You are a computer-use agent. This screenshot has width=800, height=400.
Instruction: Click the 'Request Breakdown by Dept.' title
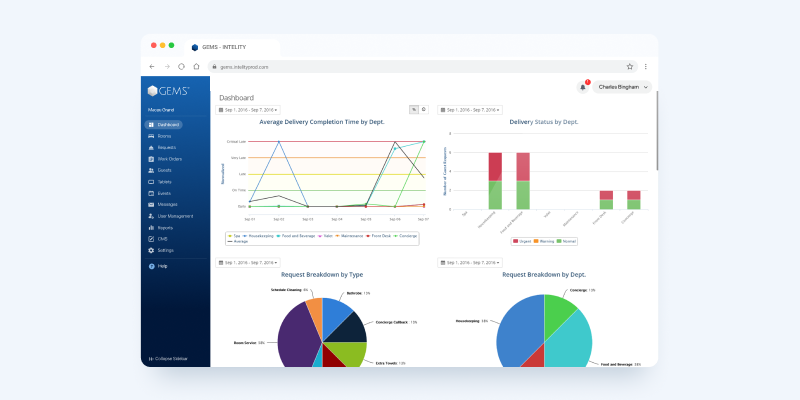pos(544,274)
